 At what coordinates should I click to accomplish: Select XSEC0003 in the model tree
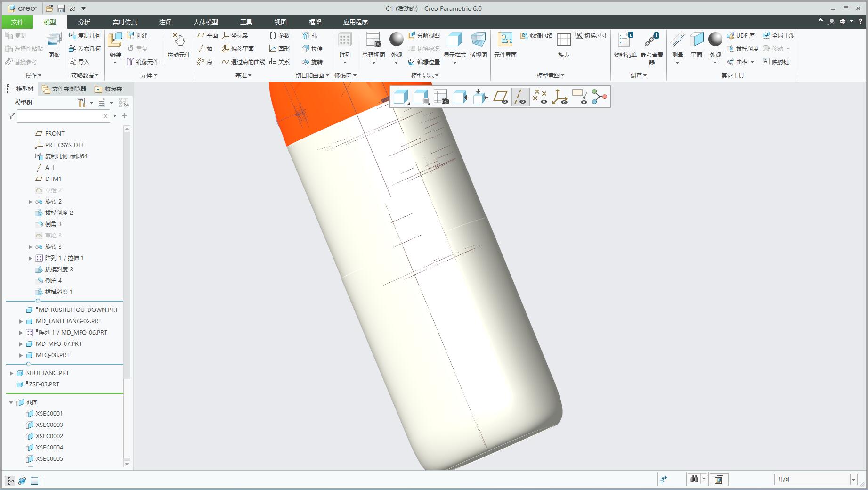(x=49, y=425)
